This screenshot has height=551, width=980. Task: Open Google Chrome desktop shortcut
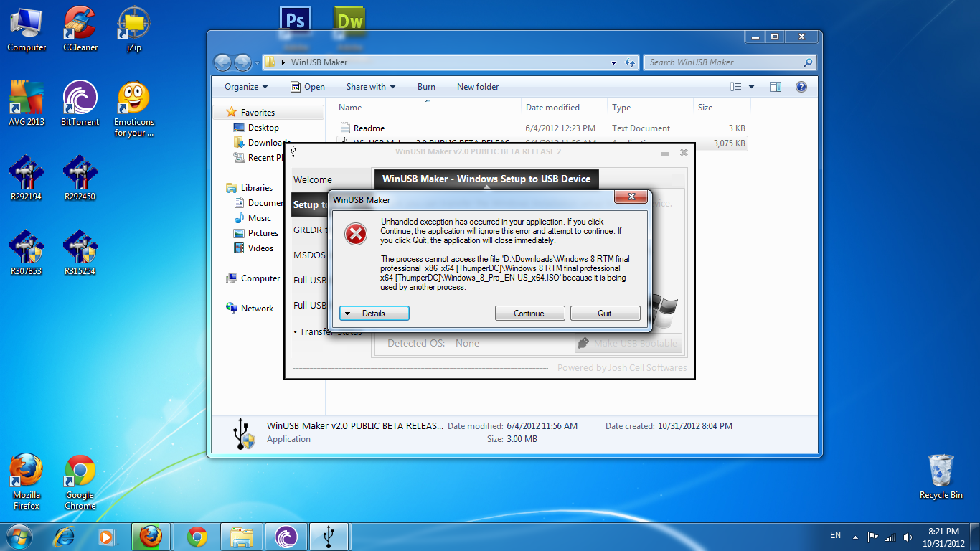click(80, 482)
